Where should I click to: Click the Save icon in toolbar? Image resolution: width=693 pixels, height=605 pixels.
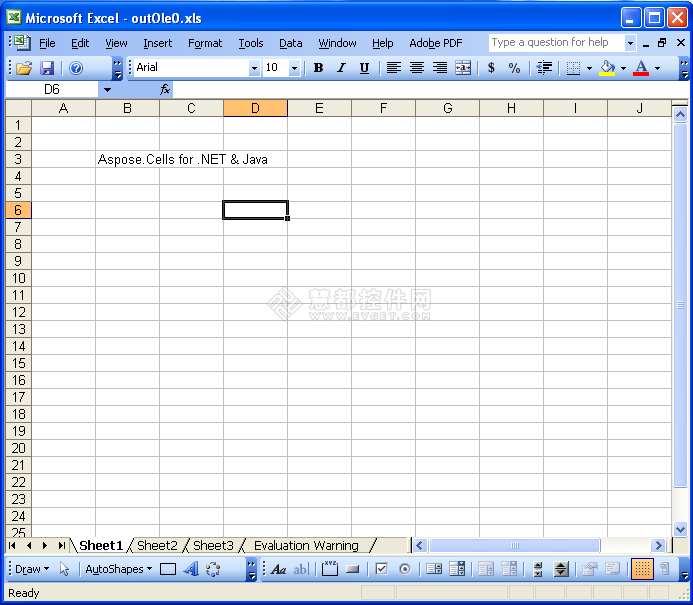47,68
